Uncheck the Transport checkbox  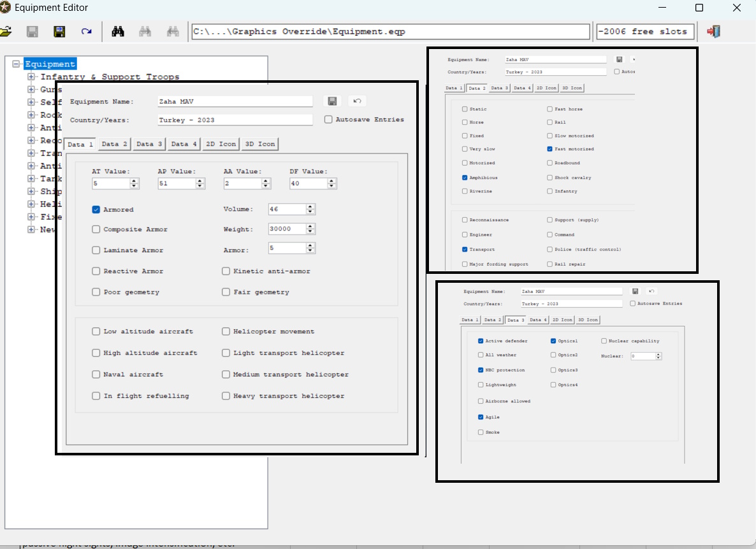(x=465, y=250)
